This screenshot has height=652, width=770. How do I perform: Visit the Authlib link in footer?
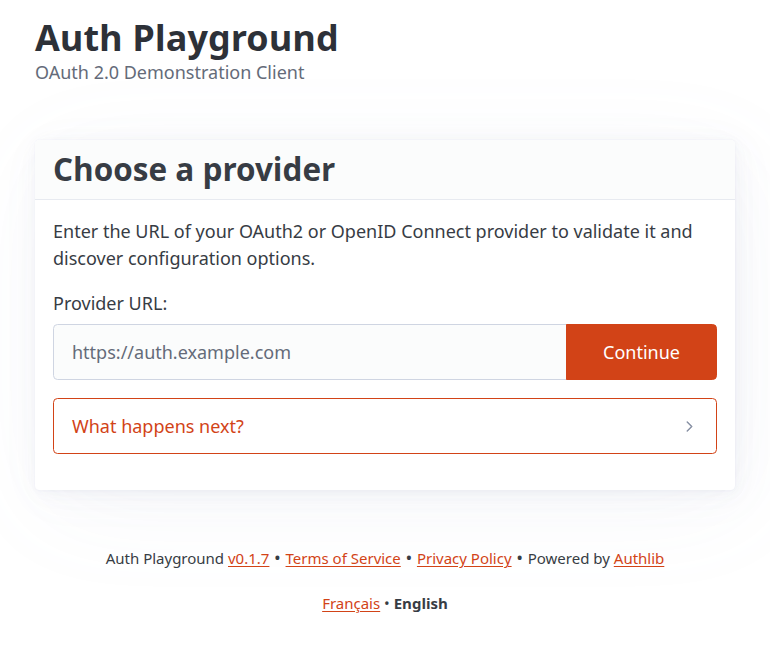click(x=638, y=559)
